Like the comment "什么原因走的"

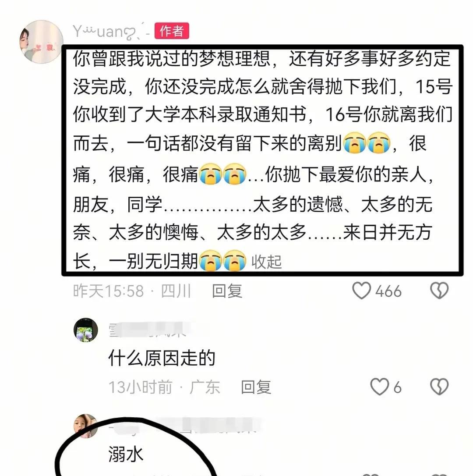pos(379,387)
